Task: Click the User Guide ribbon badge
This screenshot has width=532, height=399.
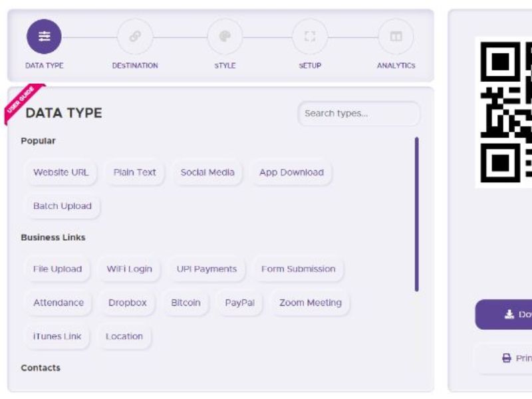Action: (21, 102)
